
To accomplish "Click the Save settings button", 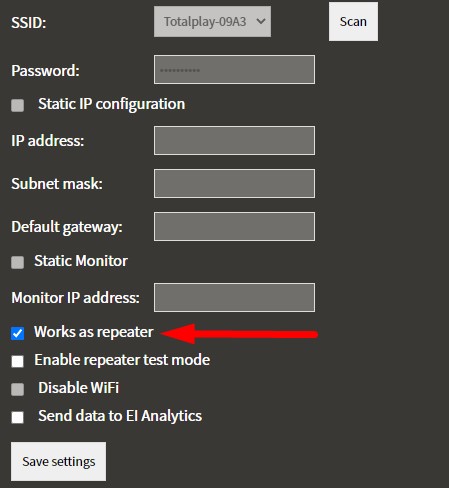I will point(59,462).
